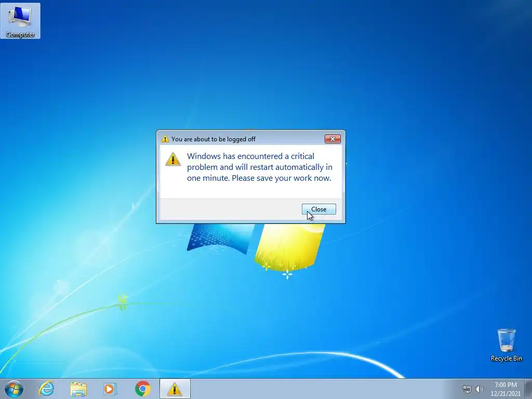Image resolution: width=532 pixels, height=399 pixels.
Task: Click the warning icon in the dialog title bar
Action: 165,139
